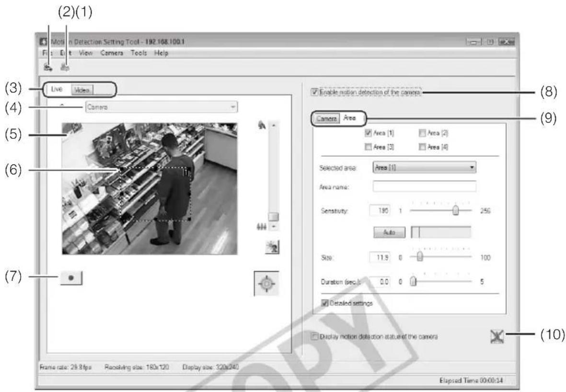Click the application icon in the title bar
This screenshot has height=392, width=566.
[x=44, y=42]
